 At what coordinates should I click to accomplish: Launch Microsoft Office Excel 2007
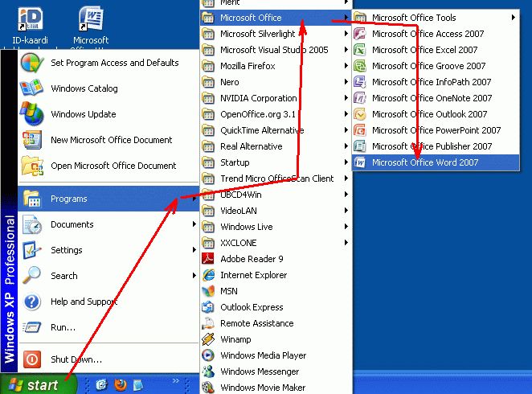tap(436, 50)
